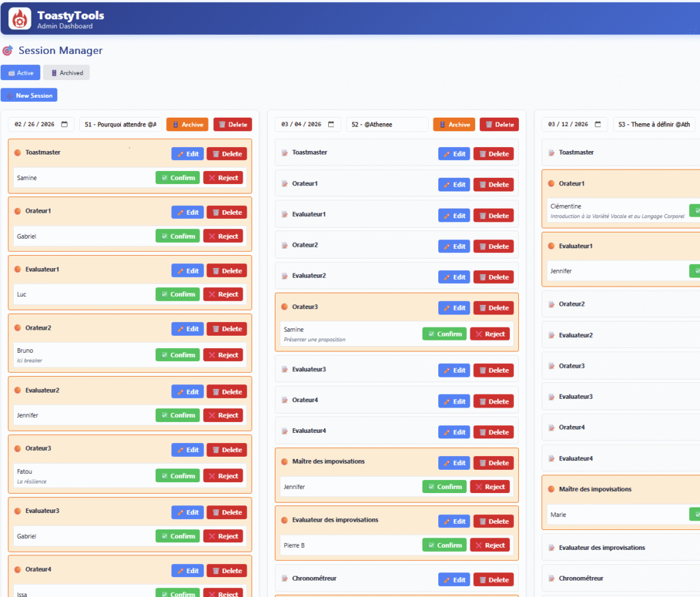Screen dimensions: 700x597
Task: Confirm Samine as Toastmaster in session 51
Action: 177,178
